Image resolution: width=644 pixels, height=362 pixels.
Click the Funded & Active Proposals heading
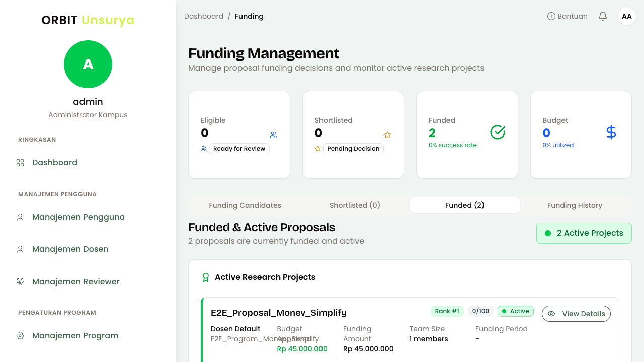(262, 227)
